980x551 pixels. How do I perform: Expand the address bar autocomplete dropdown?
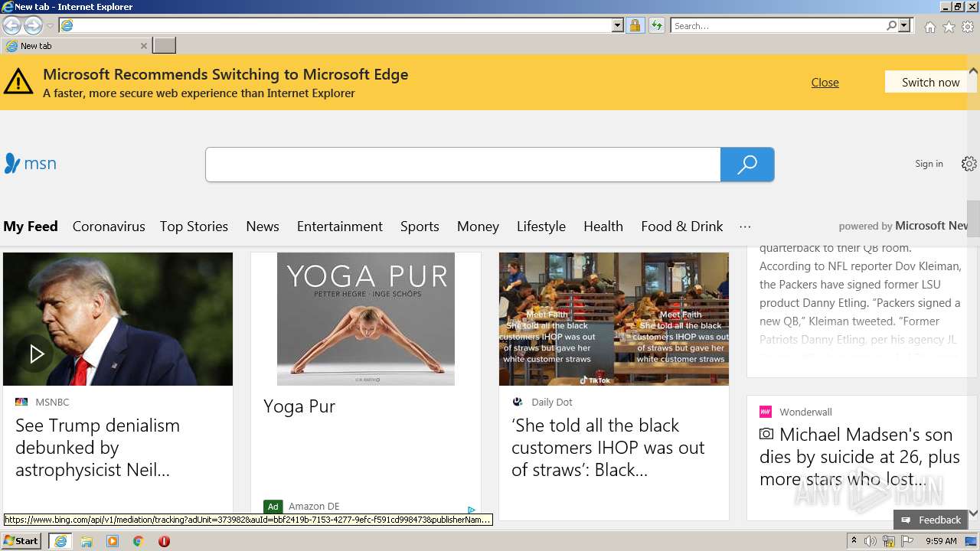pos(618,25)
